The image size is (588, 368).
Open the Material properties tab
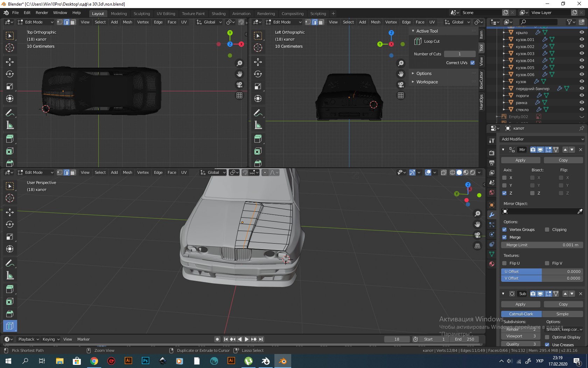[492, 264]
